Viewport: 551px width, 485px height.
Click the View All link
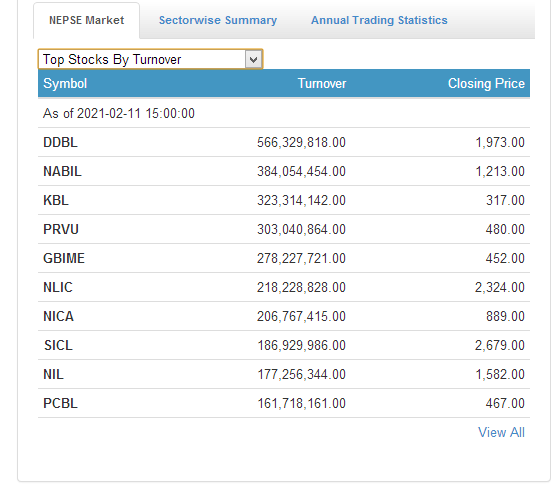[501, 432]
